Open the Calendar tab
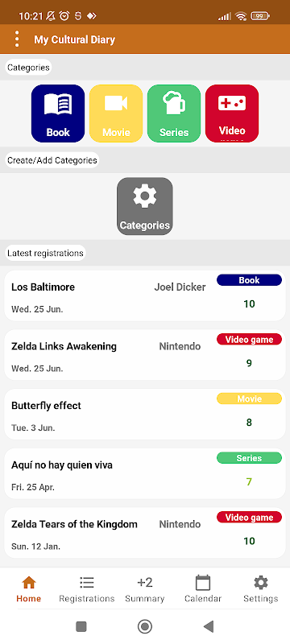 tap(203, 589)
